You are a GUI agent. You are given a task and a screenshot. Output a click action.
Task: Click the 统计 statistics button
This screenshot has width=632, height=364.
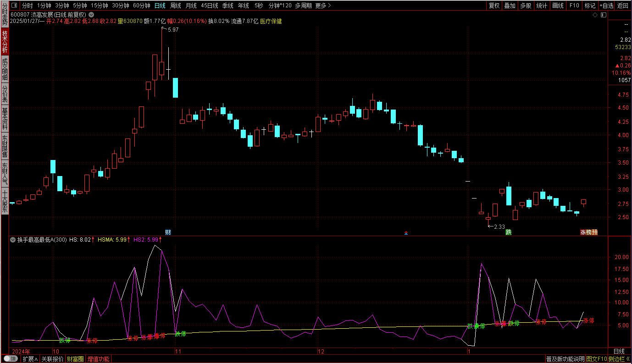coord(542,6)
